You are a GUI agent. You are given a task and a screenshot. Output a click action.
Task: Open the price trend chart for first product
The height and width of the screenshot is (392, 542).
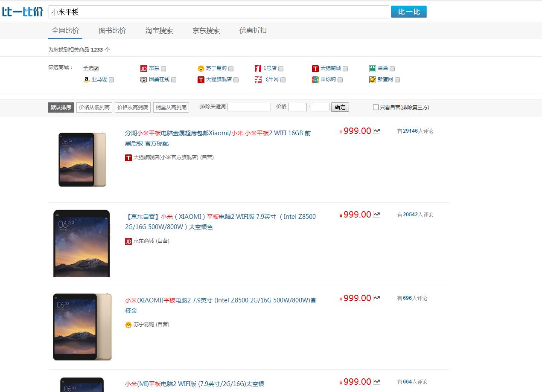pyautogui.click(x=376, y=131)
